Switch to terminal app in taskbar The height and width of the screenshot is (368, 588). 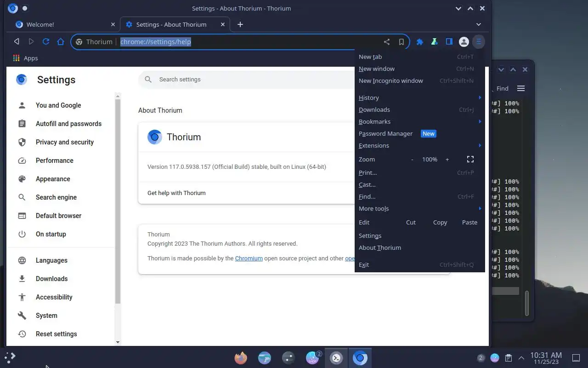(337, 358)
